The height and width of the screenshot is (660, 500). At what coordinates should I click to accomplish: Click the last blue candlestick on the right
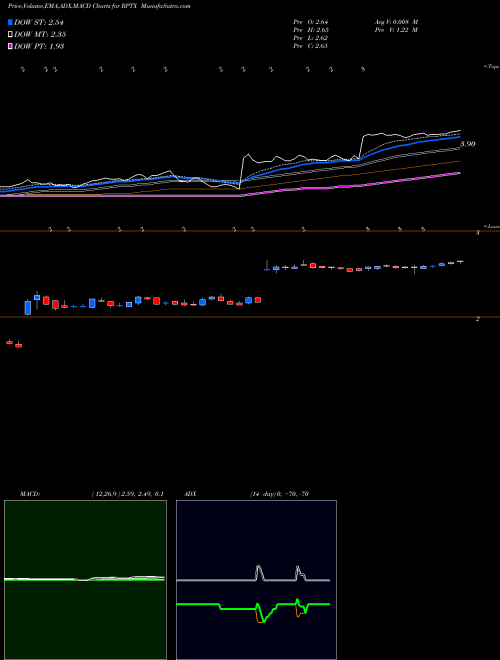[x=460, y=262]
